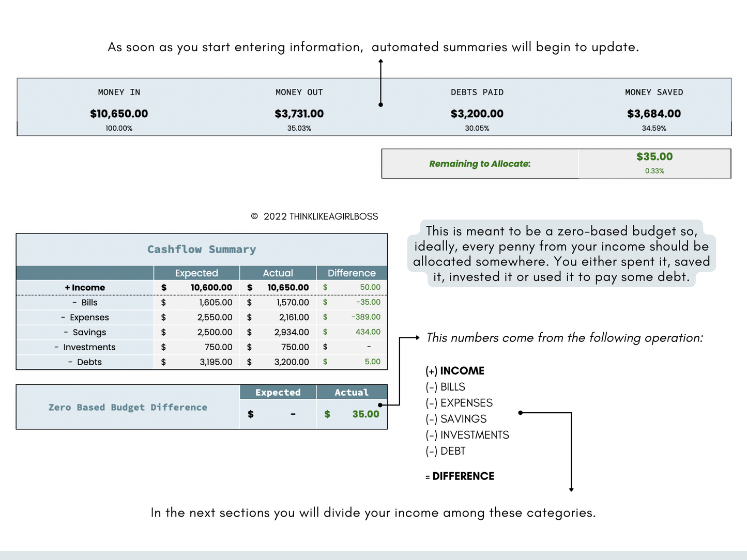Click the 2022 THINKLIKEAGIRLBOSS copyright text

tap(314, 216)
